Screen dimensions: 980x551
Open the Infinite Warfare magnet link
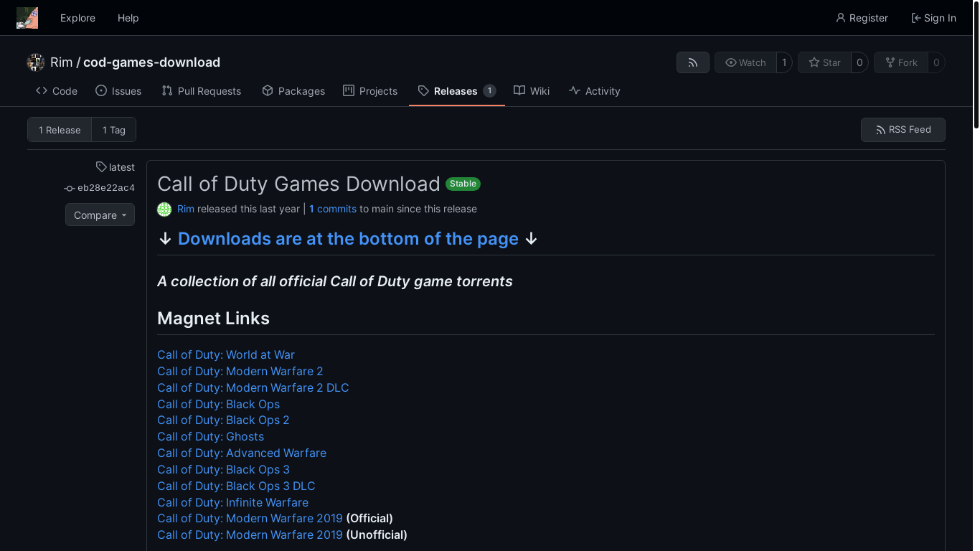[x=233, y=502]
